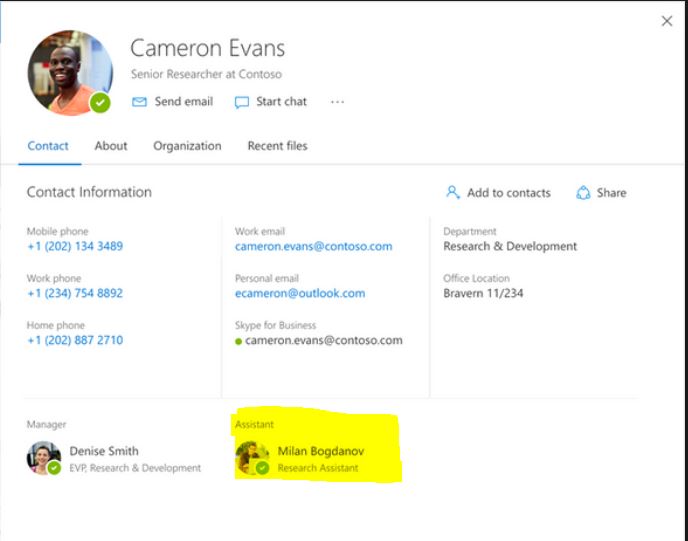Image resolution: width=688 pixels, height=541 pixels.
Task: Click the Personal email label
Action: point(267,278)
